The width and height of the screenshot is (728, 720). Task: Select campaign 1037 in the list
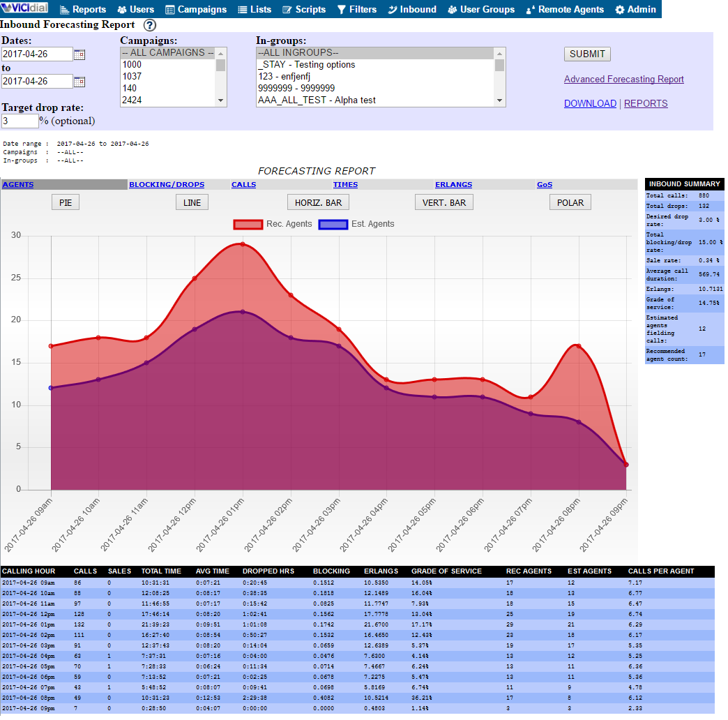tap(132, 76)
